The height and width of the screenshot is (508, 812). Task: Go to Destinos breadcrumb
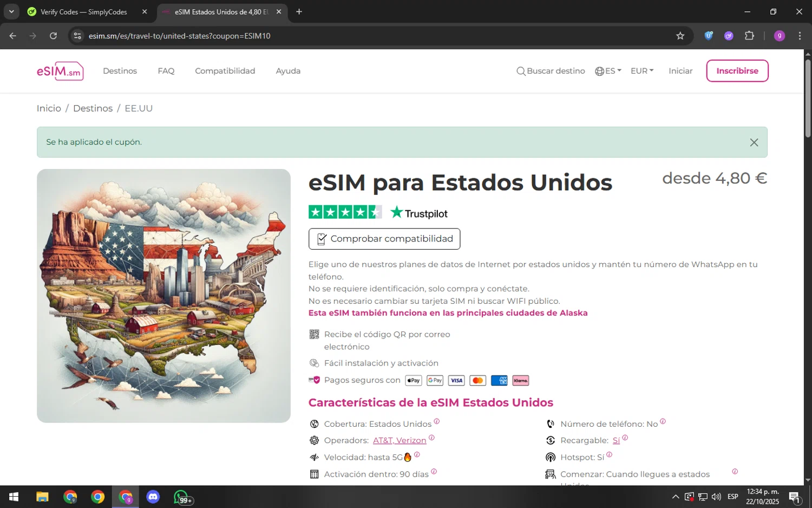[93, 108]
